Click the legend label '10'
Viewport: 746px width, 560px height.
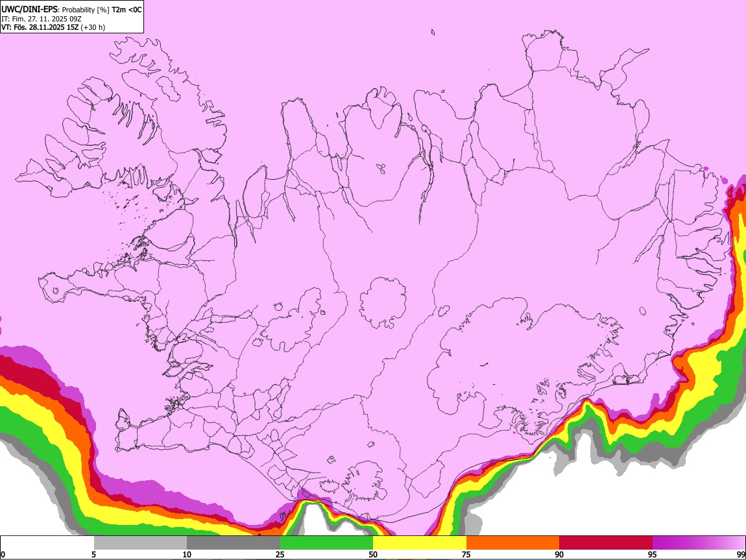(187, 555)
